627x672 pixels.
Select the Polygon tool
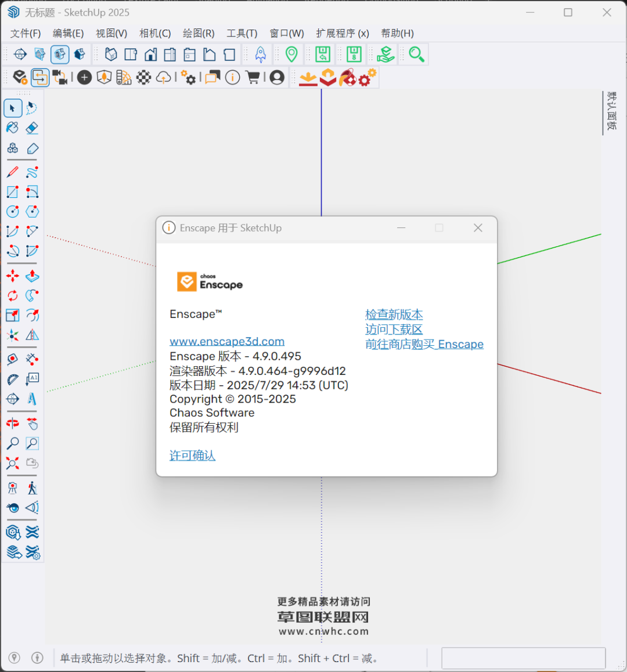[x=32, y=211]
